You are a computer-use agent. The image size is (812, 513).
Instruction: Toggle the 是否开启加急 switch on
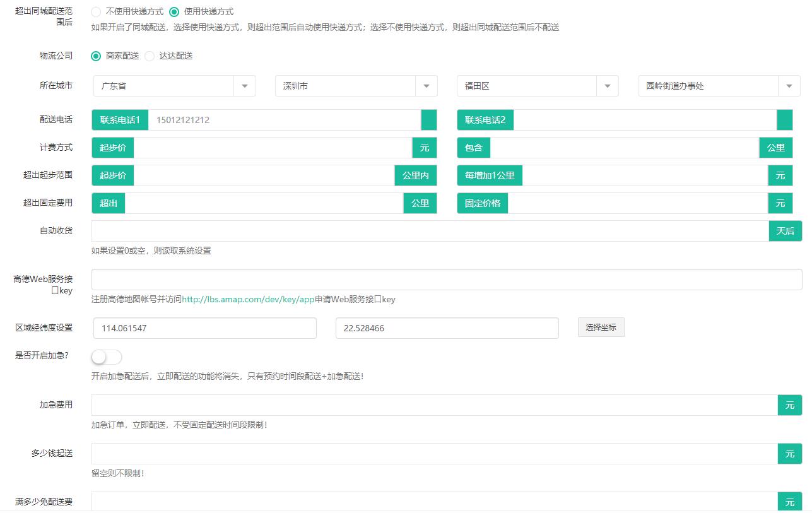coord(106,357)
